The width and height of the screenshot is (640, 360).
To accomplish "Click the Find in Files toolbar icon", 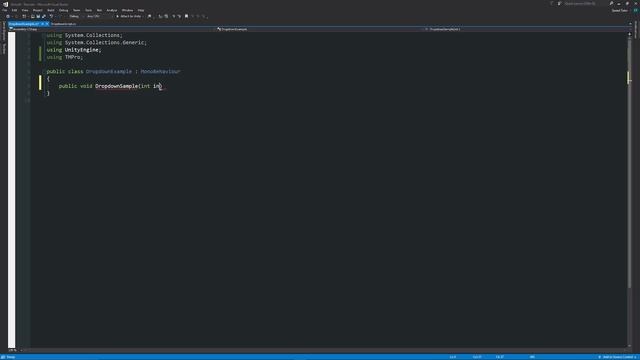I will coord(149,16).
